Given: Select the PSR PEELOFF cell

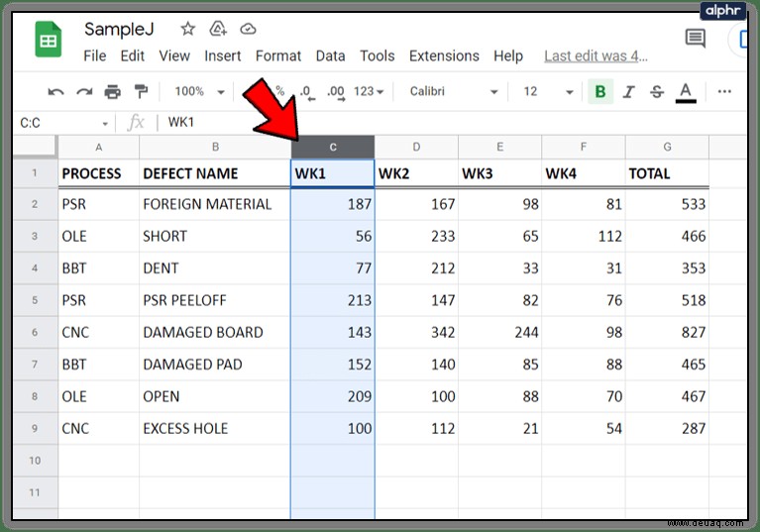Looking at the screenshot, I should (x=215, y=300).
